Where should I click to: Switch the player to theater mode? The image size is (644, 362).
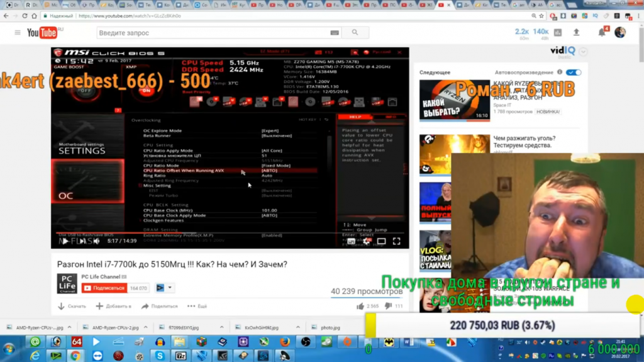pos(381,240)
